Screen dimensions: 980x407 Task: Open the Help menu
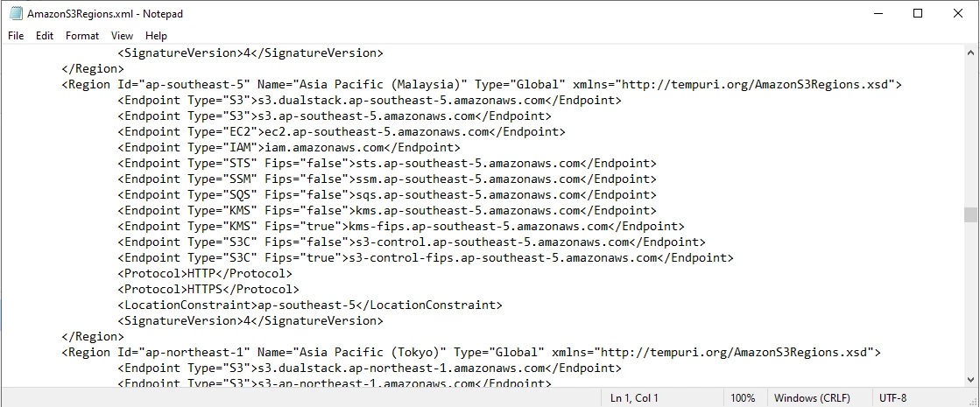pos(156,36)
